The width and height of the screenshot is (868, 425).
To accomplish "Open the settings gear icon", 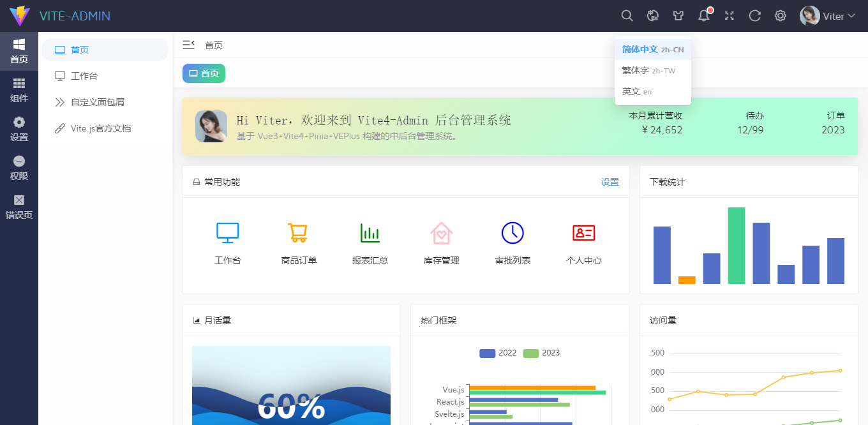I will [780, 15].
